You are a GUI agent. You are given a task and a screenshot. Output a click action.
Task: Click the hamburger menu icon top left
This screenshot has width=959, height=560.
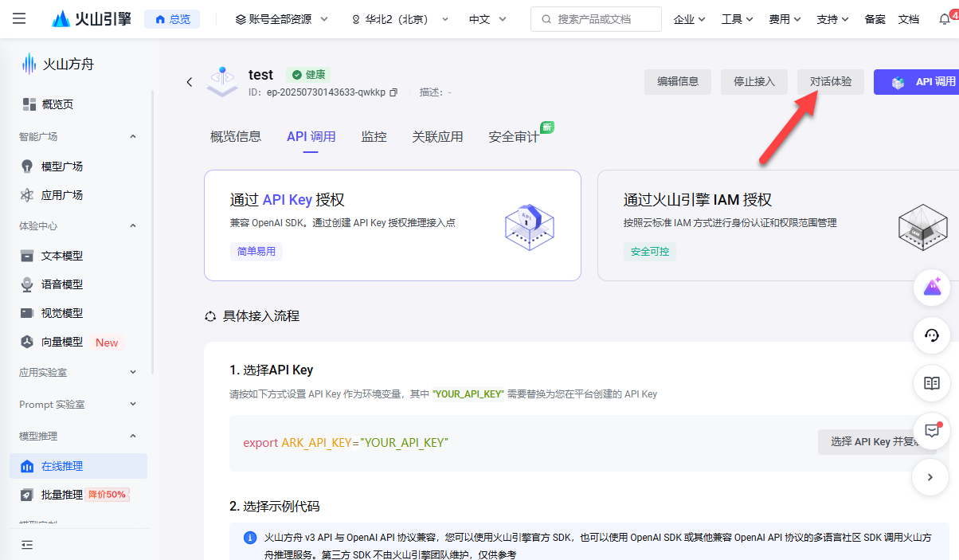(19, 19)
